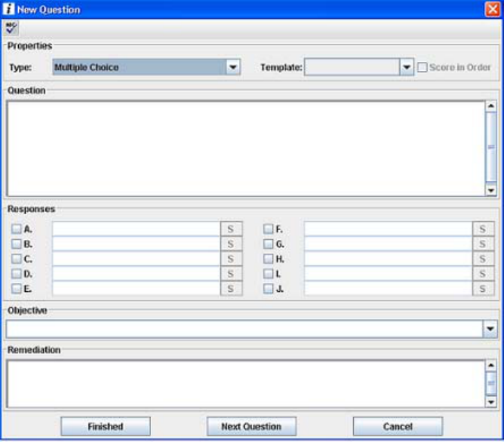Focus the response I text field
Screen dimensions: 504x442
389,274
